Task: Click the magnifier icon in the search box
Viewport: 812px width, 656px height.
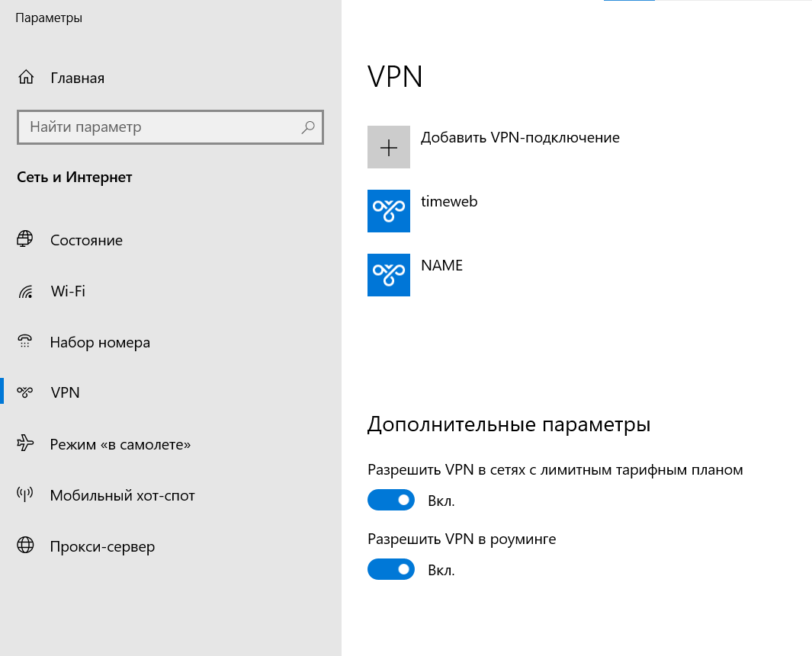Action: 307,127
